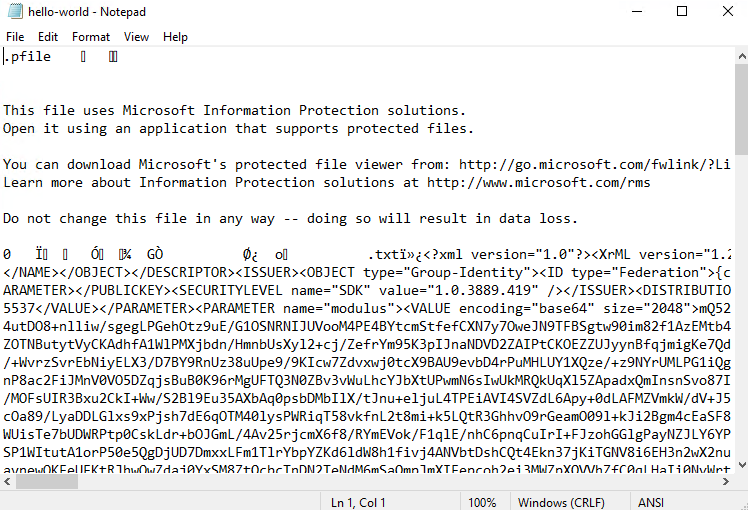
Task: Open the View menu
Action: click(x=136, y=37)
